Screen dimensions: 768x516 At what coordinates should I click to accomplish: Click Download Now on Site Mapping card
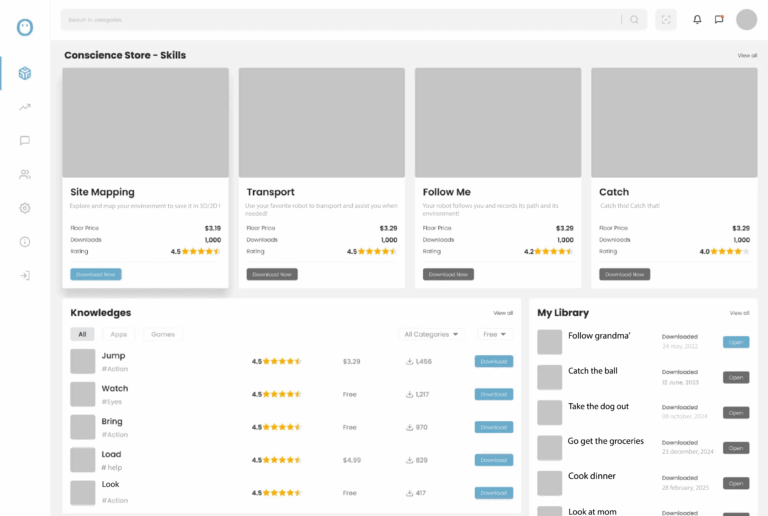(x=96, y=274)
